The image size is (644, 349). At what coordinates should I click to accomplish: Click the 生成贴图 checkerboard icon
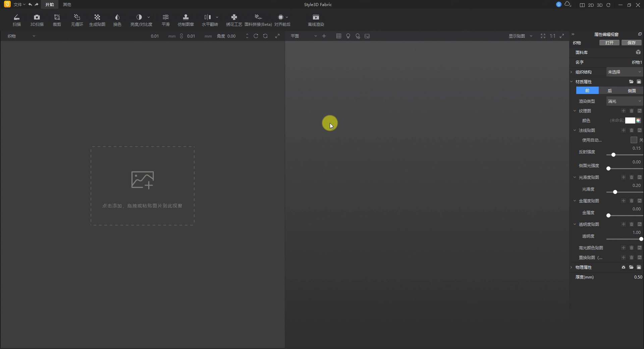(97, 17)
